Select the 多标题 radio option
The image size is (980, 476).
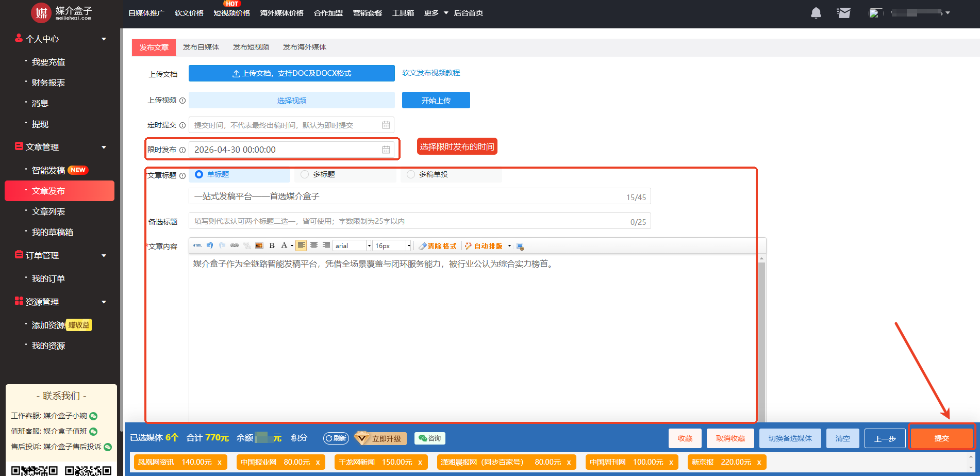(305, 175)
